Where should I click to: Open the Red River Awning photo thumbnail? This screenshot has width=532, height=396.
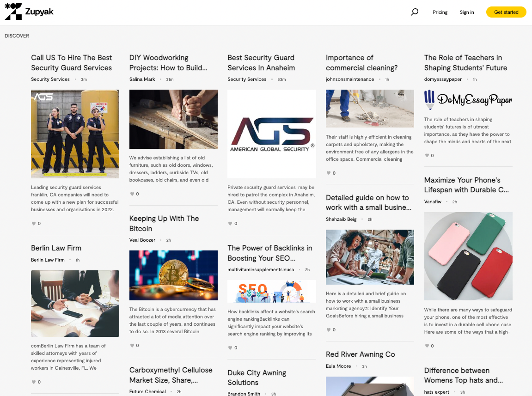point(370,386)
